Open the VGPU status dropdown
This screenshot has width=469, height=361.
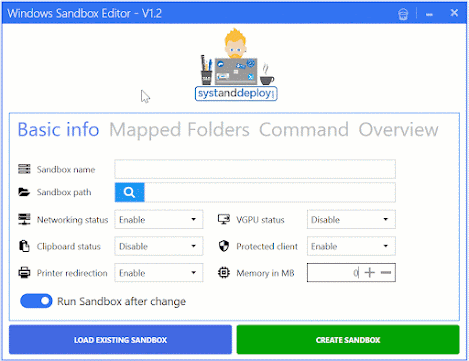(351, 219)
